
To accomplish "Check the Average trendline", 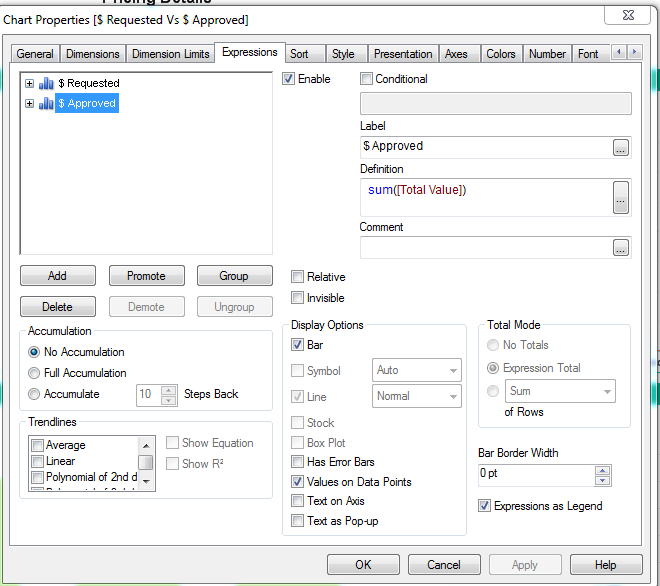I will pyautogui.click(x=37, y=445).
